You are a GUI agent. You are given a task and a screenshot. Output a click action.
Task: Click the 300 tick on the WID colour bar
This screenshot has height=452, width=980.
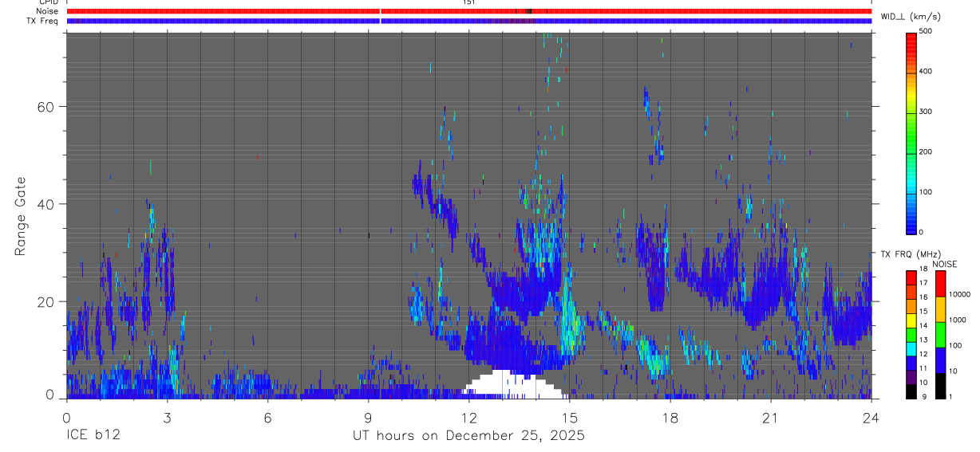click(926, 112)
